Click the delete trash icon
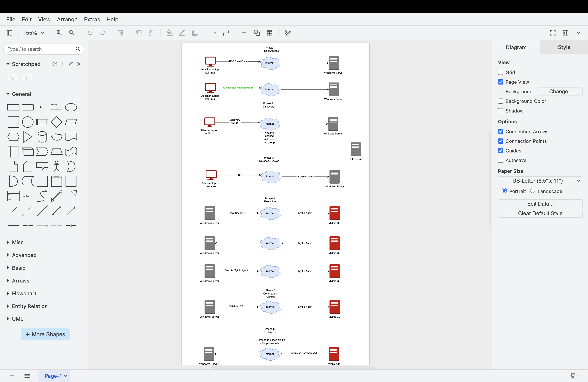The width and height of the screenshot is (588, 382). [121, 33]
